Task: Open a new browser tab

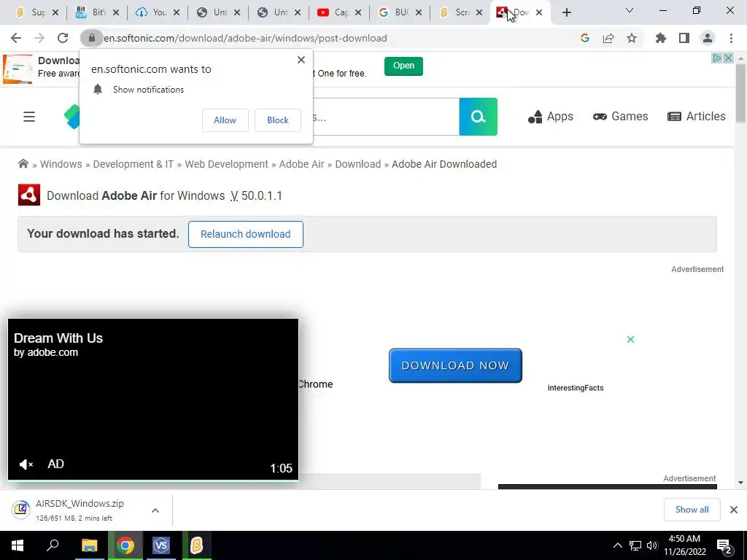Action: pyautogui.click(x=566, y=12)
